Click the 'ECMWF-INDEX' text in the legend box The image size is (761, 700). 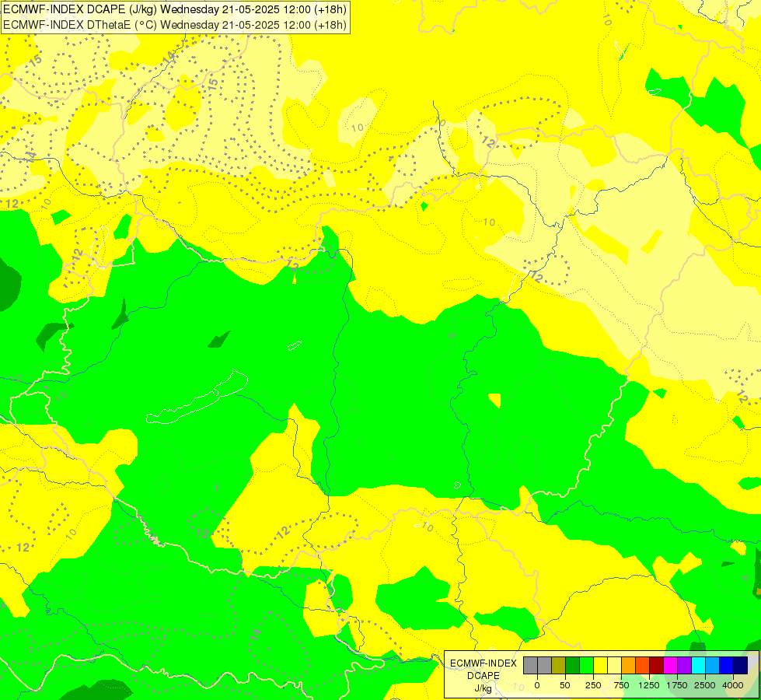(483, 663)
